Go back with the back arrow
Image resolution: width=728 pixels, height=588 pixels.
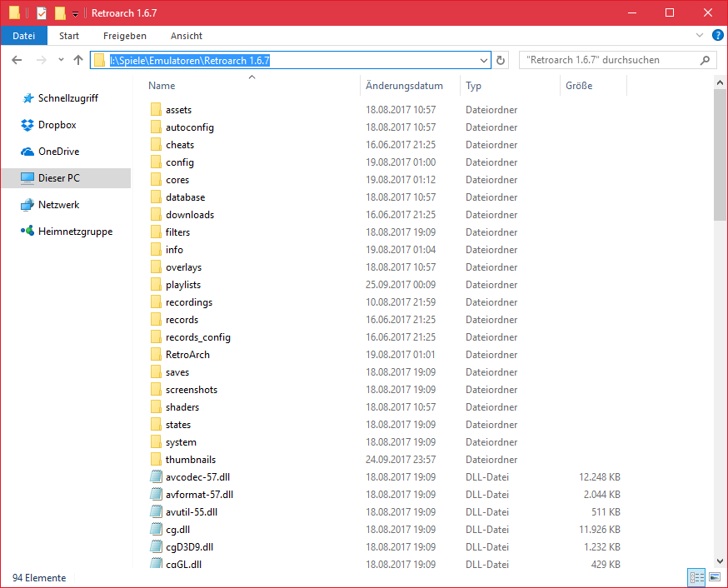coord(17,60)
